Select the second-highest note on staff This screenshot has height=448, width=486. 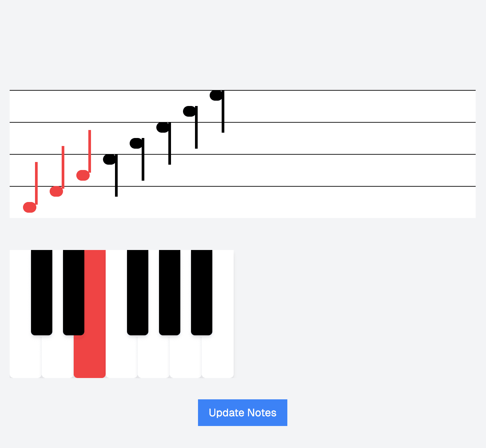coord(190,111)
